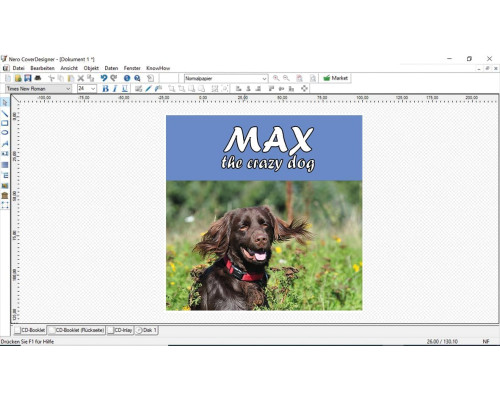
Task: Click the Undo arrow icon
Action: click(x=104, y=78)
